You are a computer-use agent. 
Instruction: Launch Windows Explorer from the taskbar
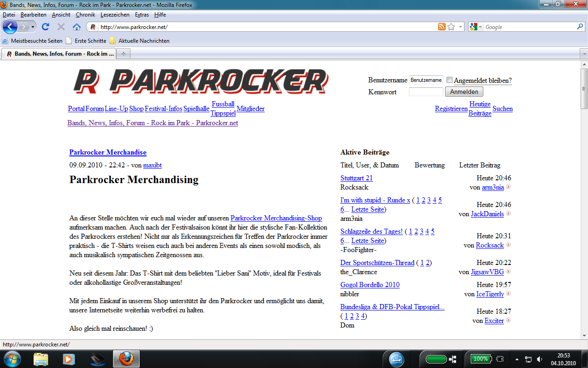click(x=41, y=359)
